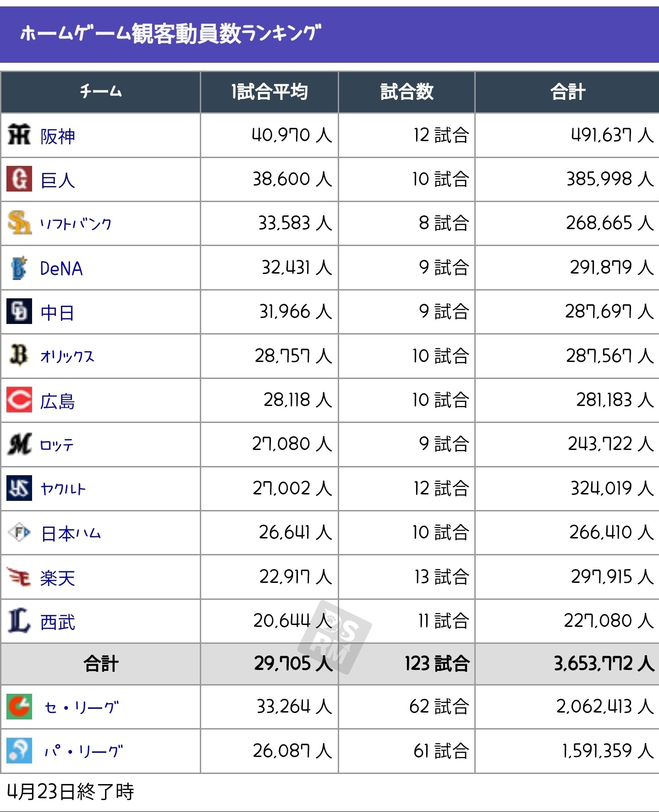Click the Hanshin Tigers team logo
659x812 pixels.
tap(19, 135)
